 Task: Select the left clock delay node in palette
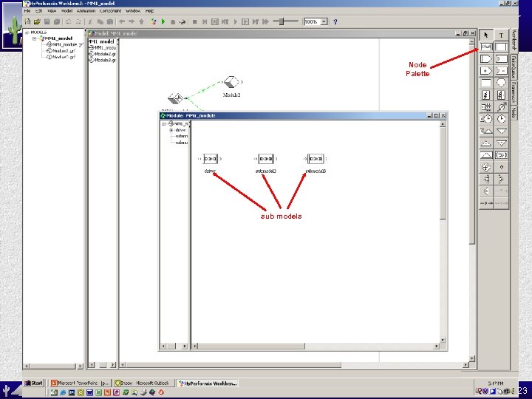(486, 119)
